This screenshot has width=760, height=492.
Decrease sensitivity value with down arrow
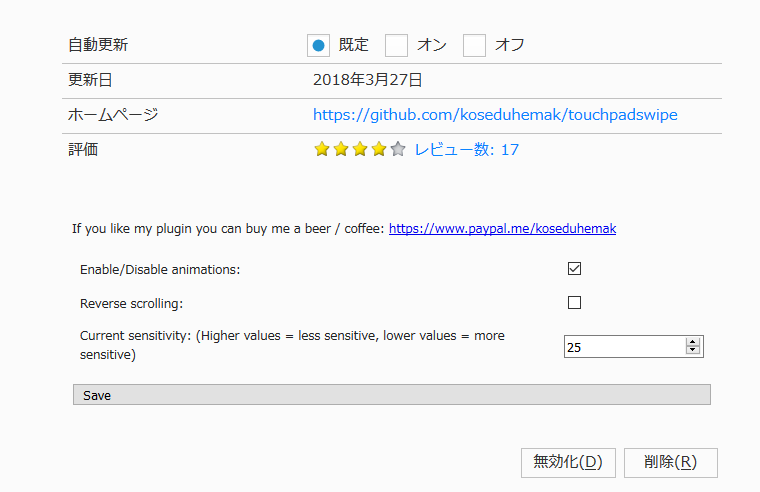[693, 350]
